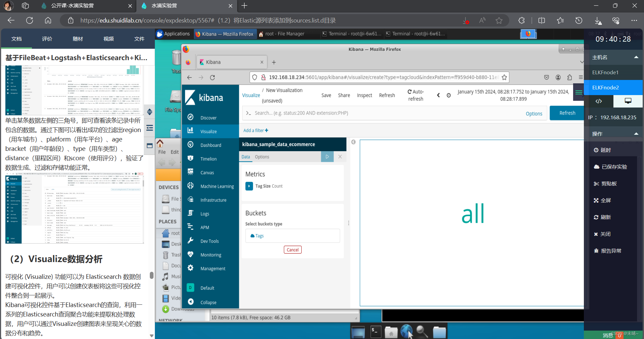Click 刷新 refresh action
Screen dimensions: 644x339
coord(602,217)
